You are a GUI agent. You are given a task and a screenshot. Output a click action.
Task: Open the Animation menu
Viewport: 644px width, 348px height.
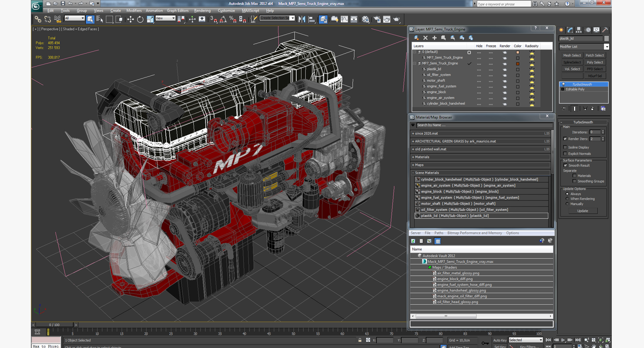(x=154, y=10)
